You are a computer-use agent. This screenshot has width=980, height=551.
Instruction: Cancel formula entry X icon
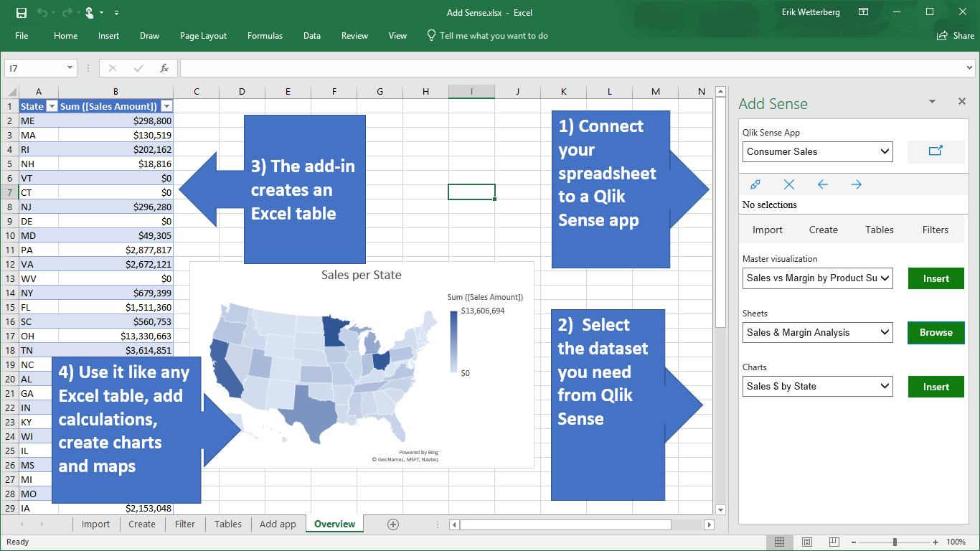click(x=113, y=68)
